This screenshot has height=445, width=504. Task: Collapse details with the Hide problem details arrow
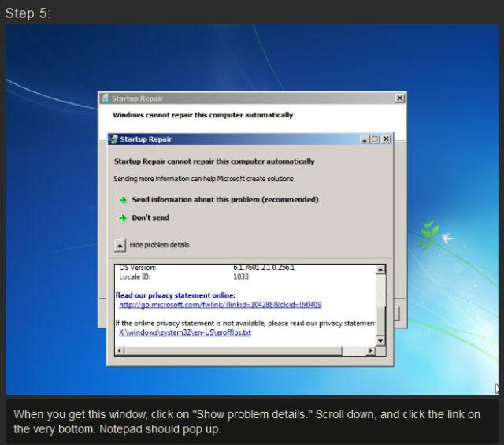click(x=120, y=245)
